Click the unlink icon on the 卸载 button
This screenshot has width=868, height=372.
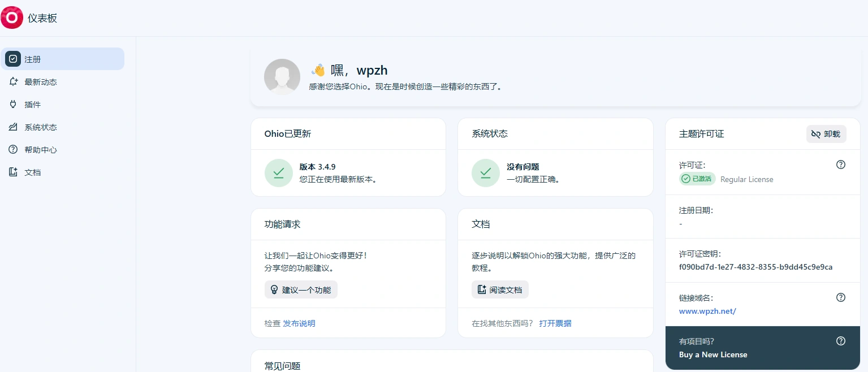816,134
